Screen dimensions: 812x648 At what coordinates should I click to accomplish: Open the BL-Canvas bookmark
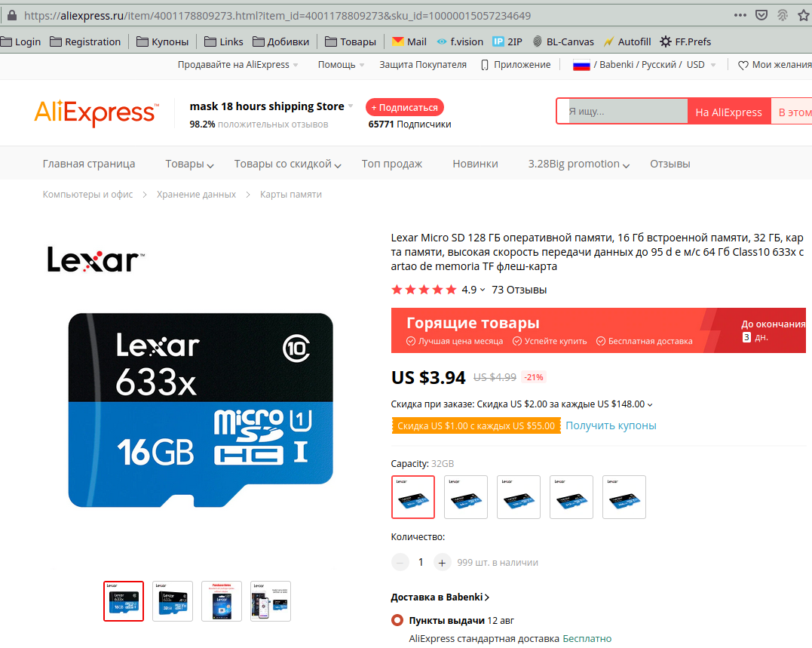point(563,42)
